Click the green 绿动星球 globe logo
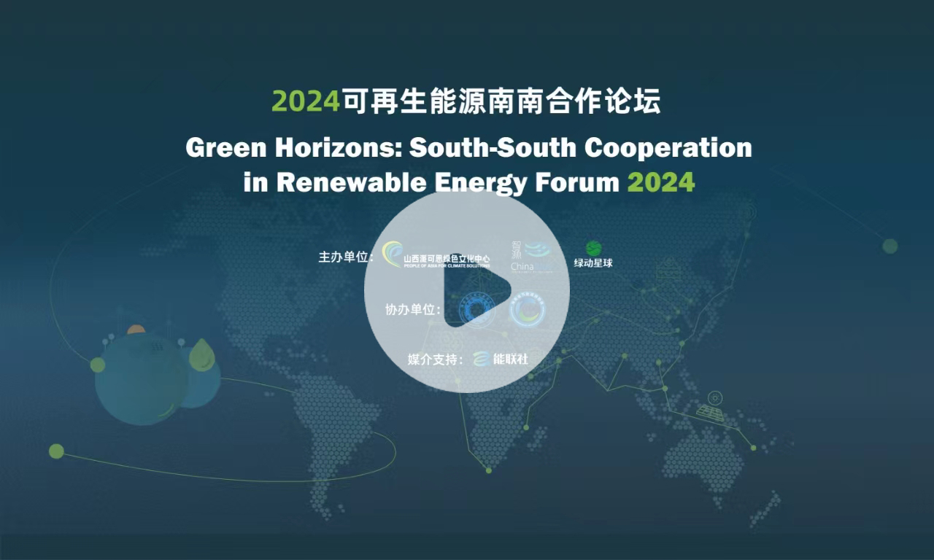Screen dimensions: 934x560 tap(593, 248)
